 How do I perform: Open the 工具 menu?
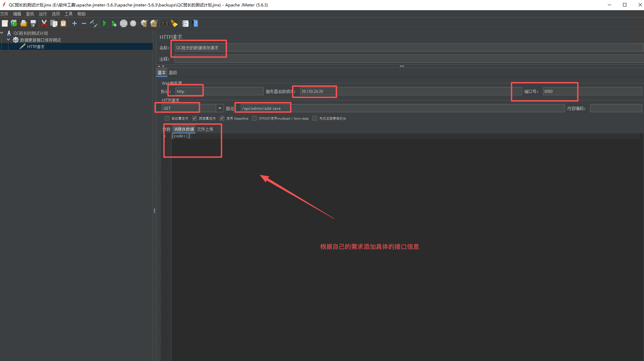(x=68, y=14)
